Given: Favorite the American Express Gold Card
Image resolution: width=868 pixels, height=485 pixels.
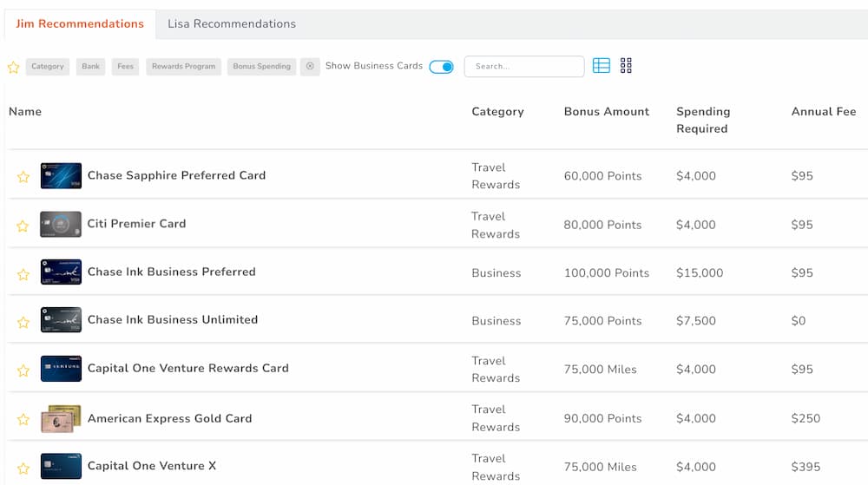Looking at the screenshot, I should tap(23, 419).
